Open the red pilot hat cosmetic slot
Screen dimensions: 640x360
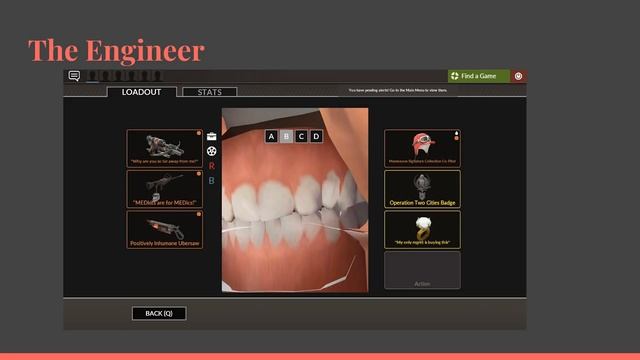[422, 148]
